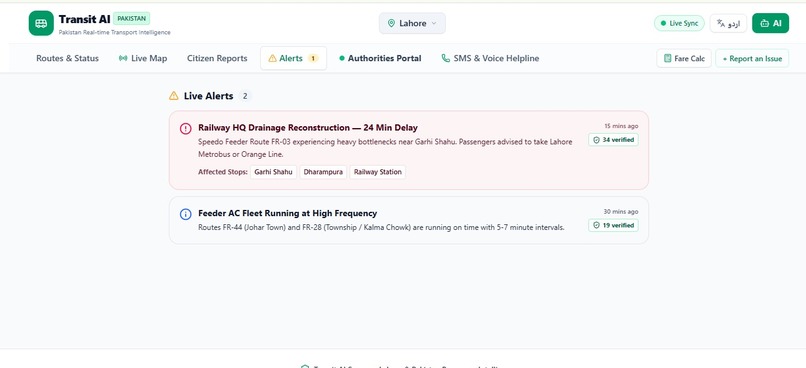Click the Live Alerts count badge 2
Screen dimensions: 806x368
(x=245, y=96)
